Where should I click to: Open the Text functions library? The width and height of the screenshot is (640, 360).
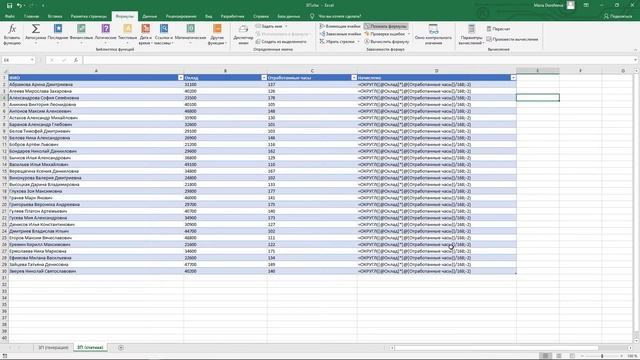pyautogui.click(x=127, y=34)
